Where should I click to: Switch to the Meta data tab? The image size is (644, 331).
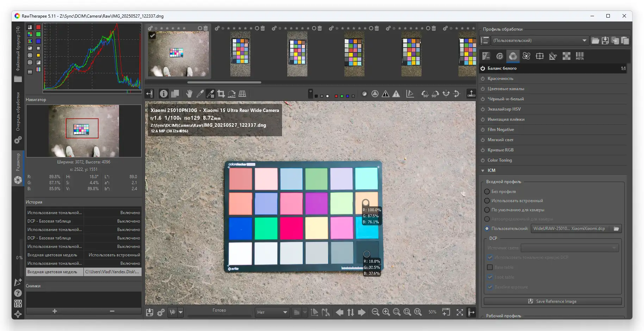point(580,56)
